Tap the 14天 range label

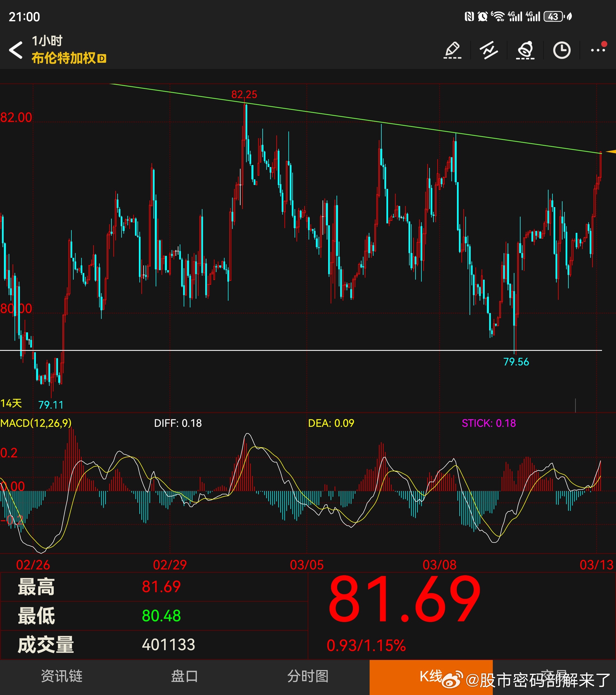pyautogui.click(x=11, y=403)
